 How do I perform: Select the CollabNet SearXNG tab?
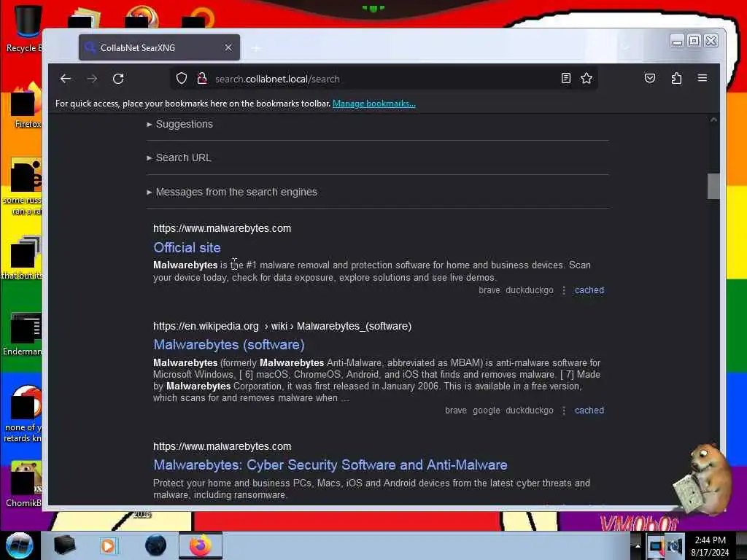tap(159, 47)
